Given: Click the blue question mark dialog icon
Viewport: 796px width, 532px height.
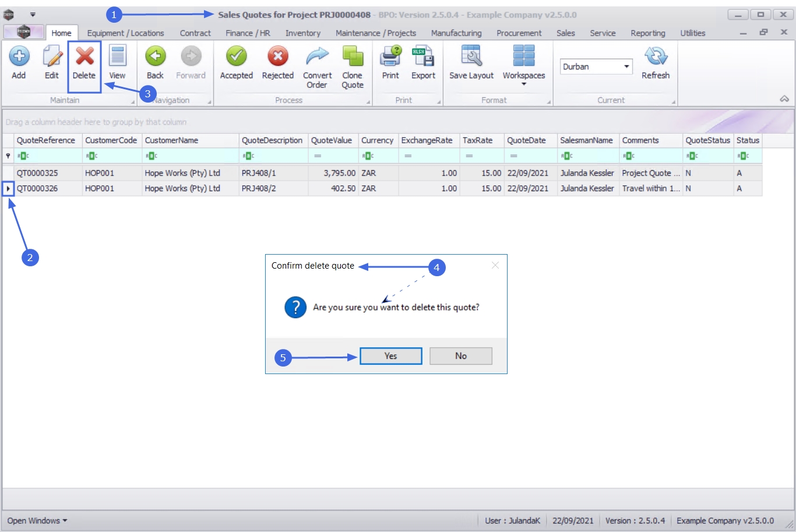Looking at the screenshot, I should (295, 307).
